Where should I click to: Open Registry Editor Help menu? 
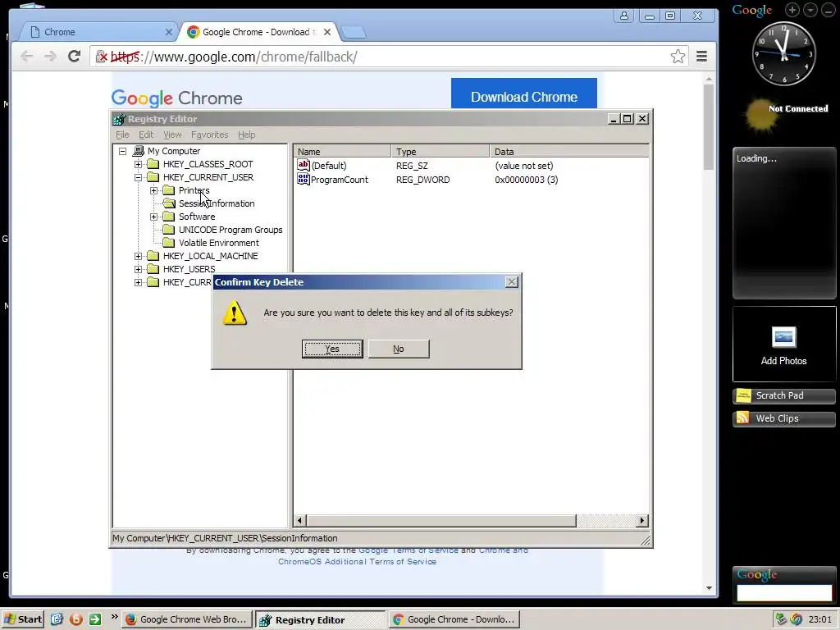(x=246, y=135)
